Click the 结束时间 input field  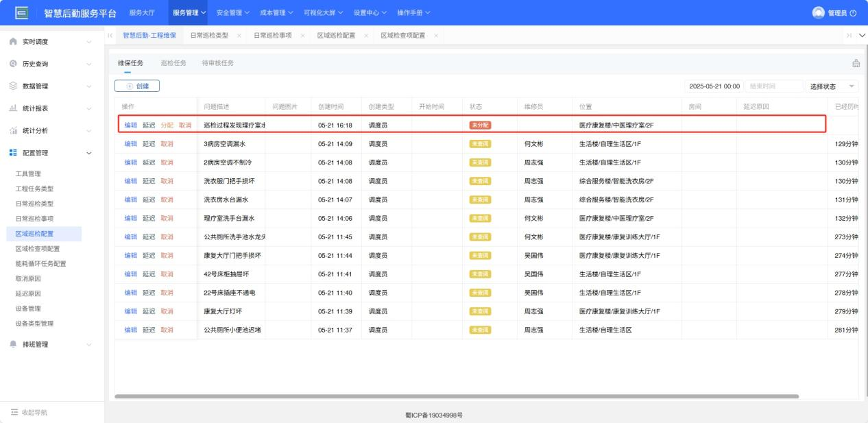click(773, 86)
